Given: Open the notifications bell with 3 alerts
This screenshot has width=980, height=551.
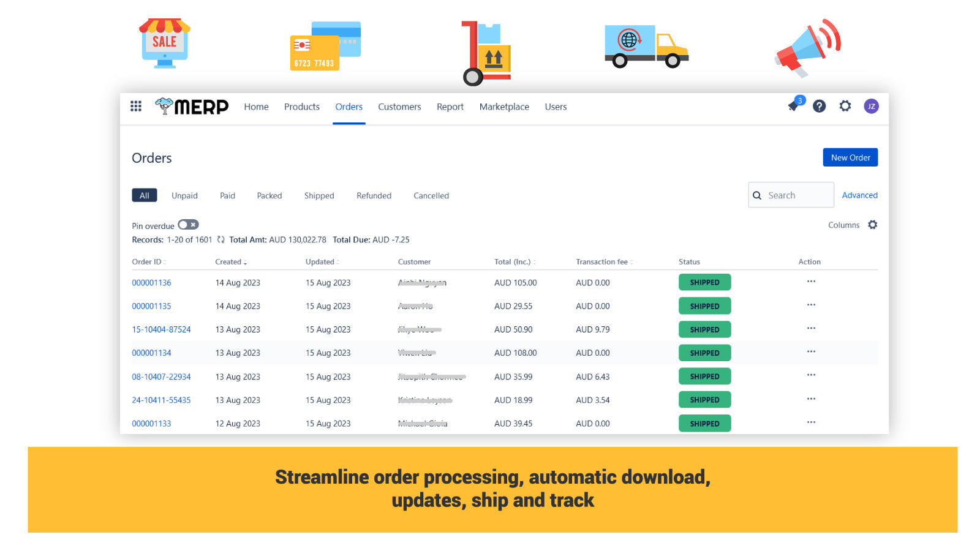Looking at the screenshot, I should 794,106.
